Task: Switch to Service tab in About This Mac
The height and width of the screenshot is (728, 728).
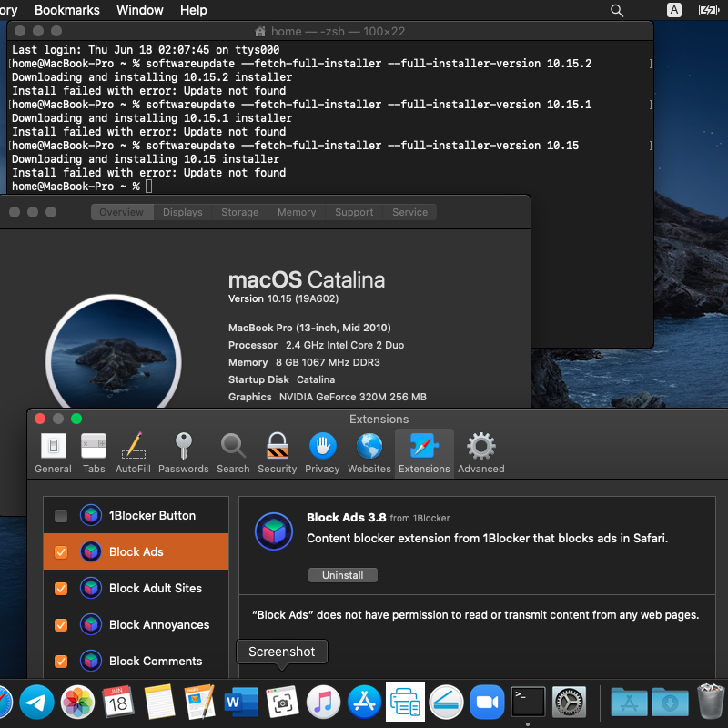Action: (x=410, y=212)
